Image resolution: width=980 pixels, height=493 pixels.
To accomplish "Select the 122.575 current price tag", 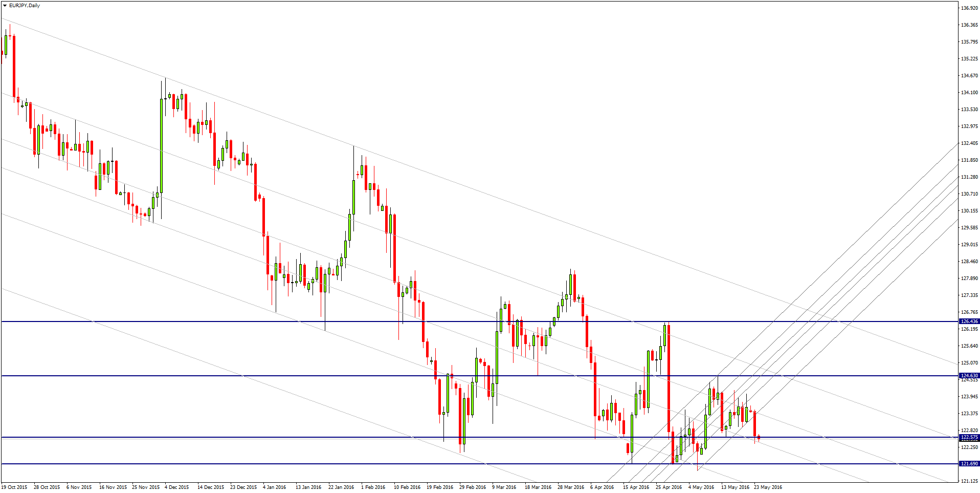I will 969,438.
